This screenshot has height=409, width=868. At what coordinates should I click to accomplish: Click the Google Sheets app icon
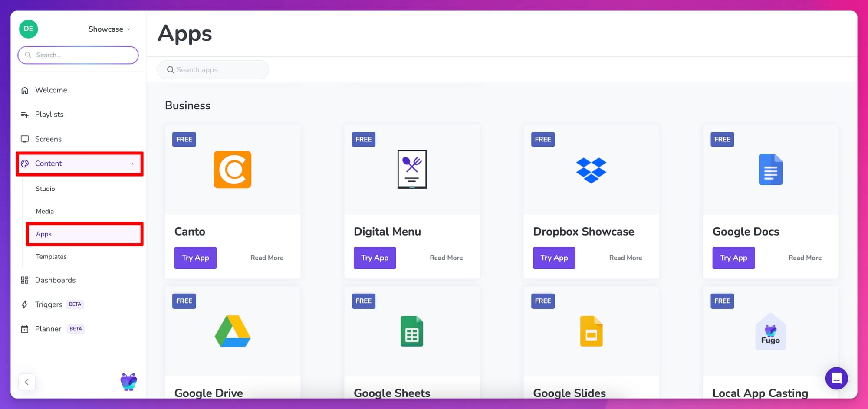pyautogui.click(x=412, y=331)
